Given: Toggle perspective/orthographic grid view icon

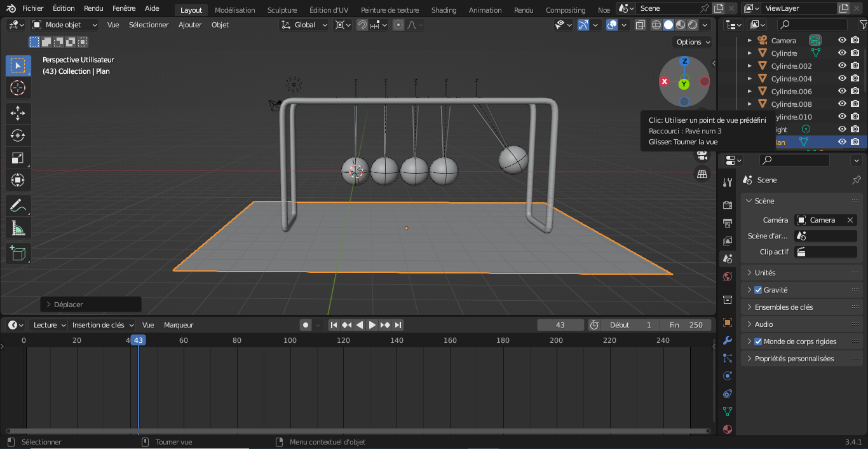Looking at the screenshot, I should (702, 174).
